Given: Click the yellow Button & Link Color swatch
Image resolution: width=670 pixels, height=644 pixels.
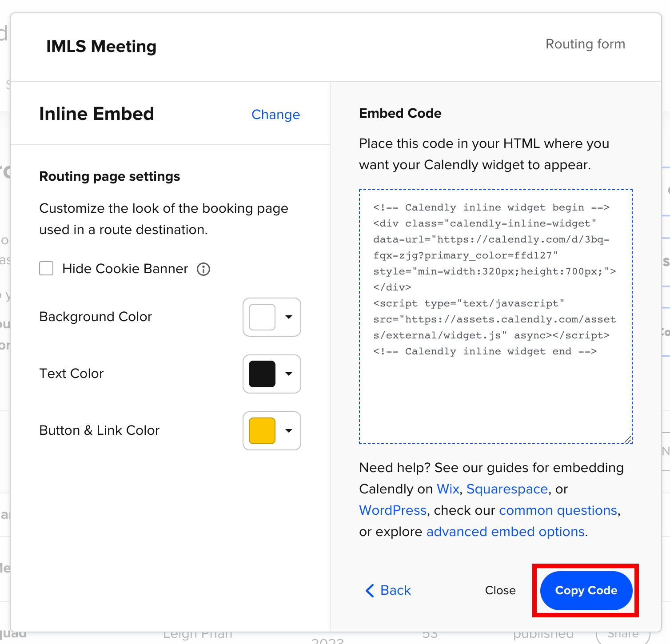Looking at the screenshot, I should pos(262,431).
